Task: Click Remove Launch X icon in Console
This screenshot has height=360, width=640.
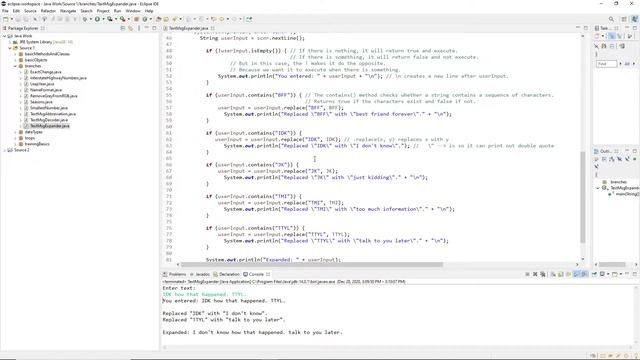Action: tap(535, 274)
